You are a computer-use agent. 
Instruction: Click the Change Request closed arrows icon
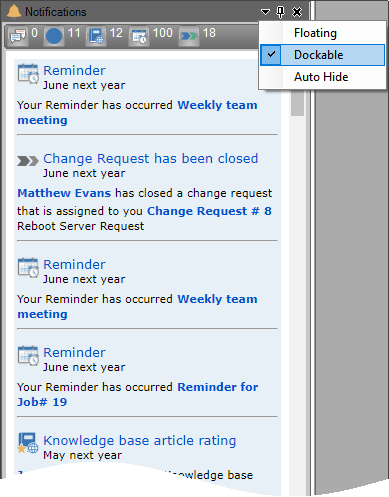(x=28, y=161)
